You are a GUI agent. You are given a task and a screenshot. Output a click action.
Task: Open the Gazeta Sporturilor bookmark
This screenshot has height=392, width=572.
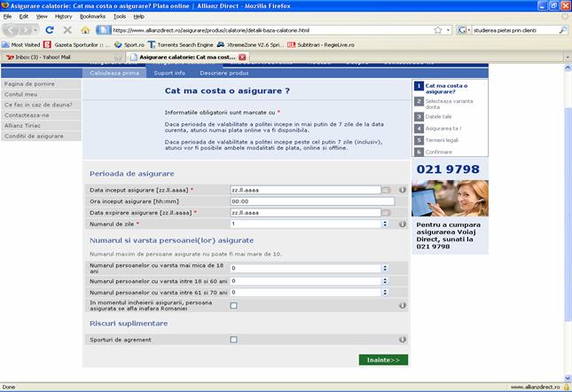click(x=76, y=45)
